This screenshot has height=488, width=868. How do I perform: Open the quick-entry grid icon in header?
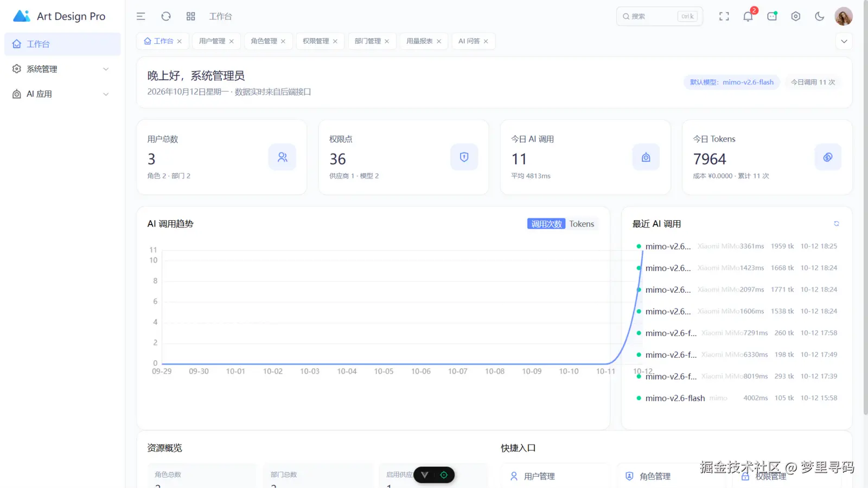pos(190,16)
